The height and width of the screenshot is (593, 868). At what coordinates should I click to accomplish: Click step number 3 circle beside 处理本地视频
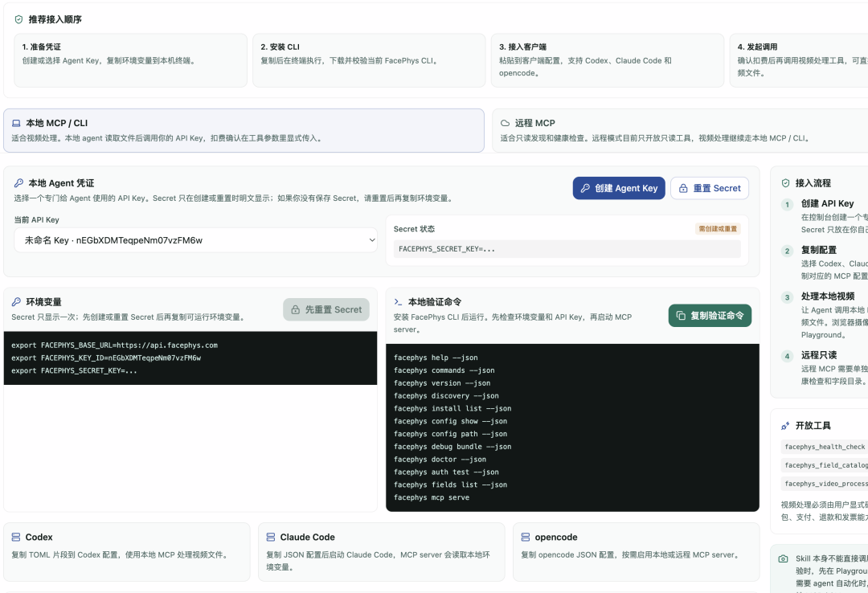click(787, 297)
